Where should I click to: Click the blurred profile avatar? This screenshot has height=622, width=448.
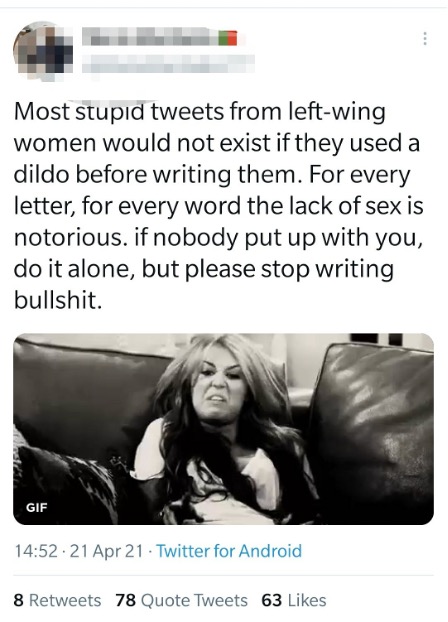point(43,51)
